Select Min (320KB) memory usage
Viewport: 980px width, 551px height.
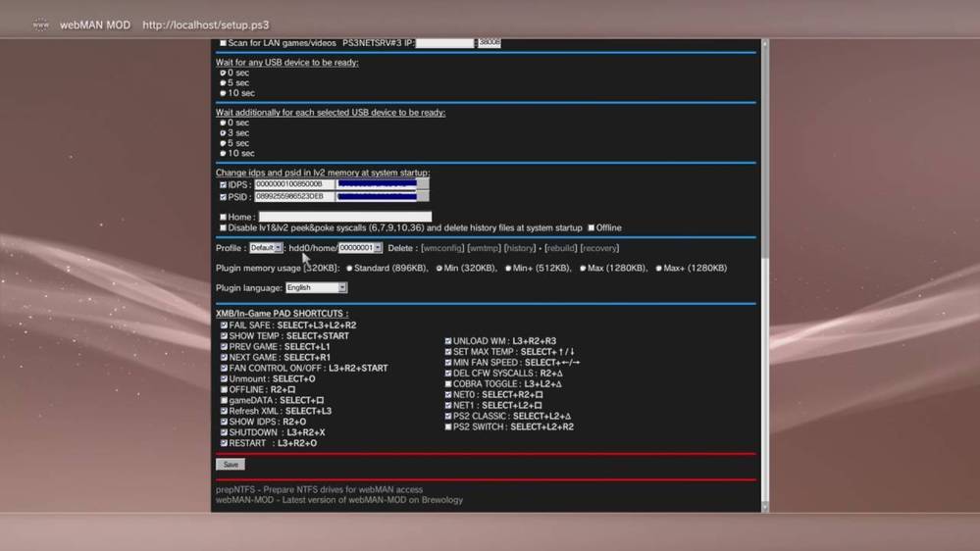pos(438,269)
